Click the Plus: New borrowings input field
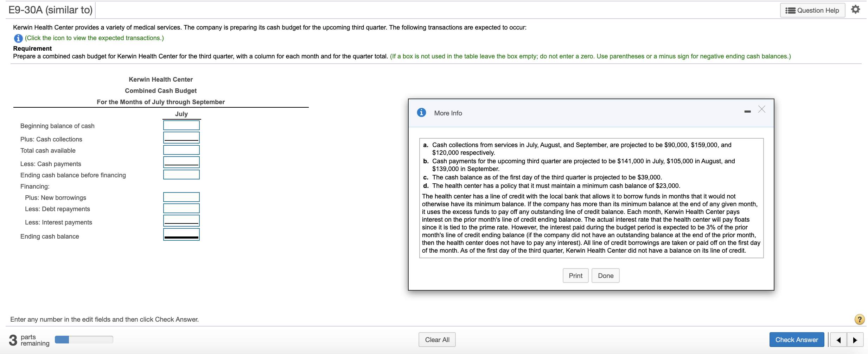Screen dimensions: 868x354 [181, 197]
